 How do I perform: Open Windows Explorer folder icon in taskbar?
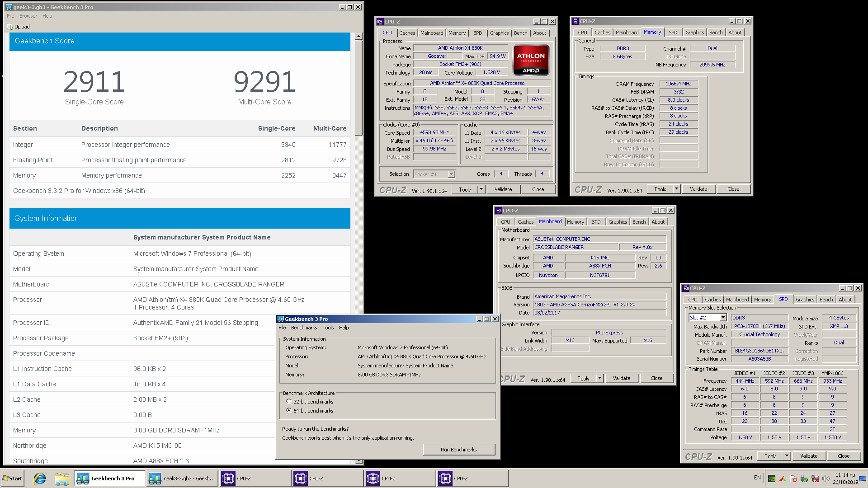coord(62,479)
